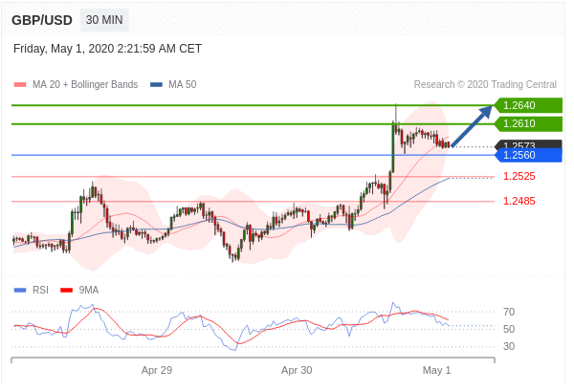
Task: Click the Apr 29 date axis label
Action: click(x=157, y=370)
